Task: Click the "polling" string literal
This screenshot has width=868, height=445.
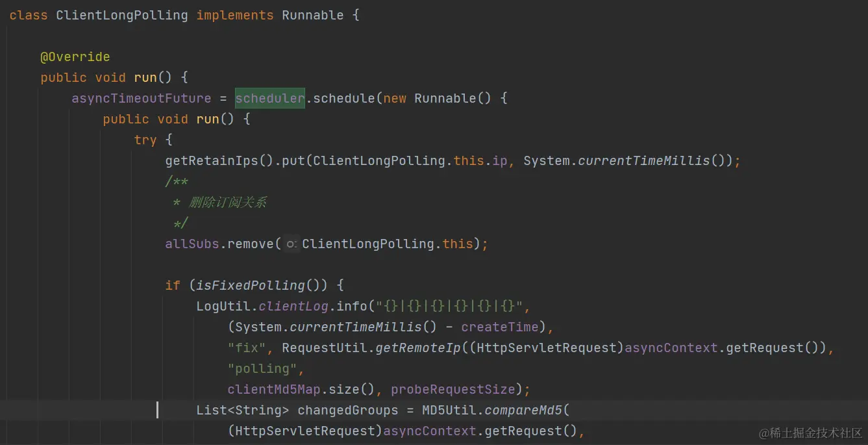Action: [262, 368]
